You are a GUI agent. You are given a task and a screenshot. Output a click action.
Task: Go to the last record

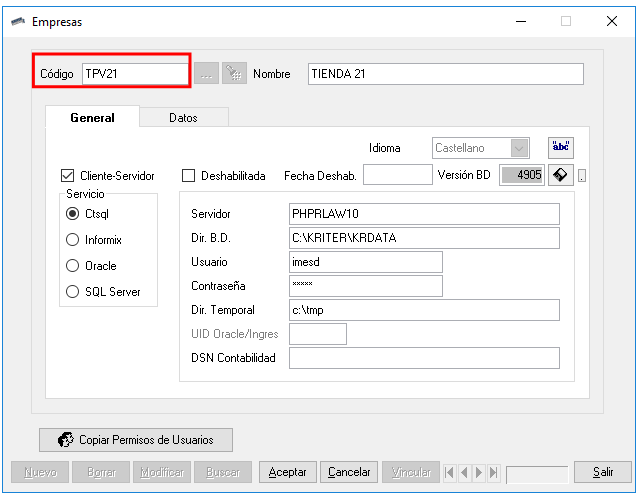(x=493, y=472)
